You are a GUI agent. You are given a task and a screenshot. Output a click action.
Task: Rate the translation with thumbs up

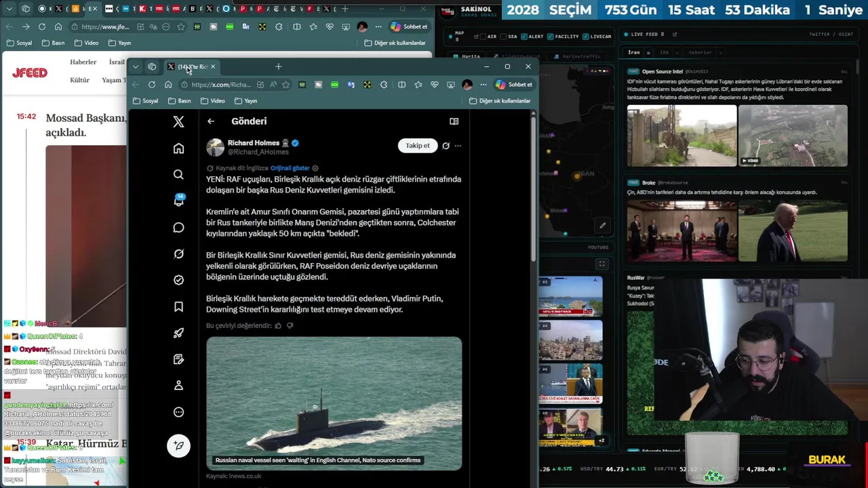click(x=278, y=326)
